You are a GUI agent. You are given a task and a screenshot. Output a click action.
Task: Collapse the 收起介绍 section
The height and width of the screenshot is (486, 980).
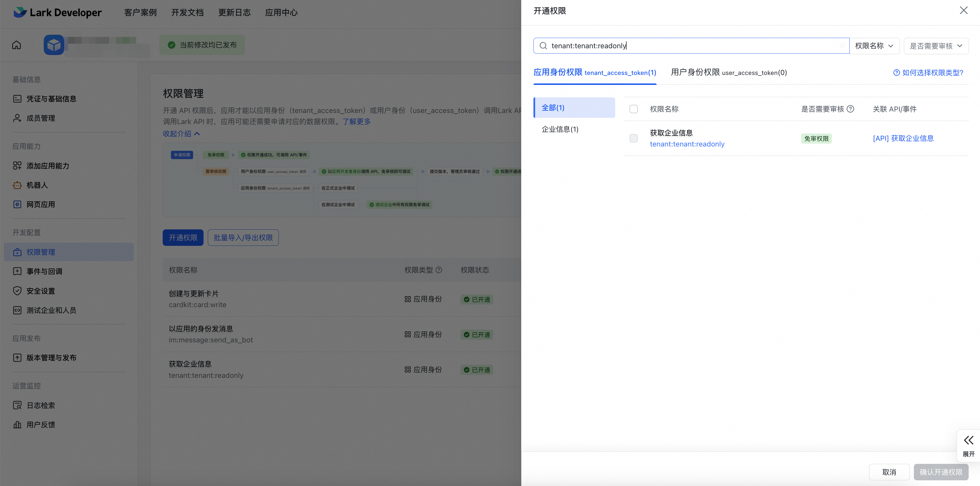point(181,133)
